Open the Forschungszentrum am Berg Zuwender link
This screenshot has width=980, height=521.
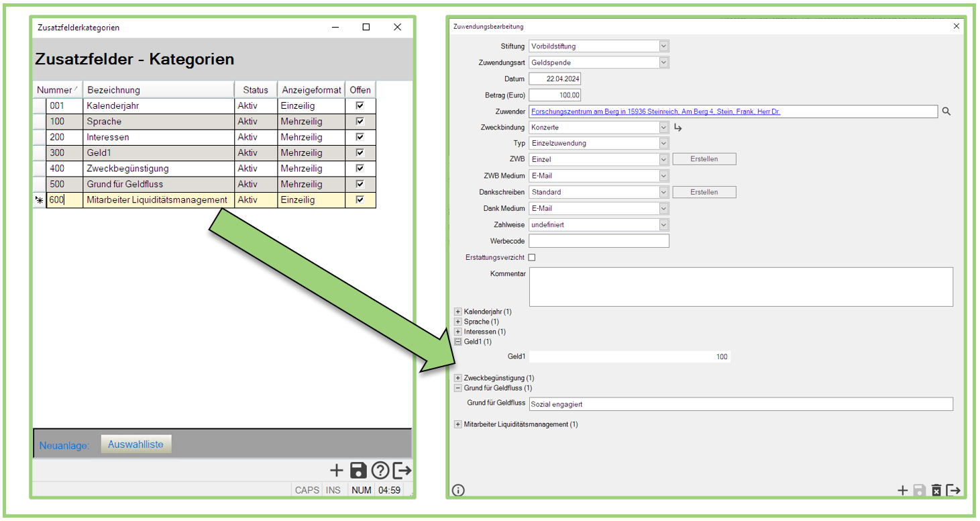655,111
